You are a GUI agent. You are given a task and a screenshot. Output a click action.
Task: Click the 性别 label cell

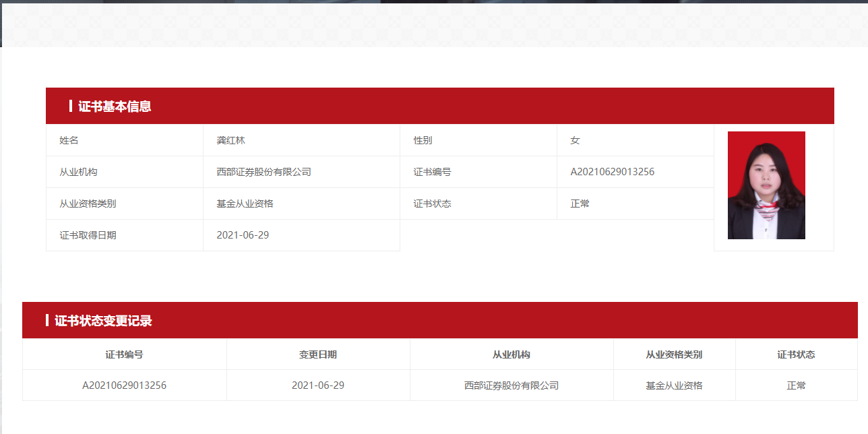423,140
